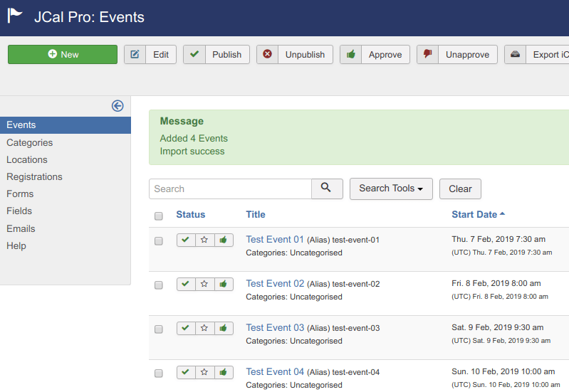Screen dimensions: 569x392
Task: Open Forms in the sidebar menu
Action: coord(20,194)
